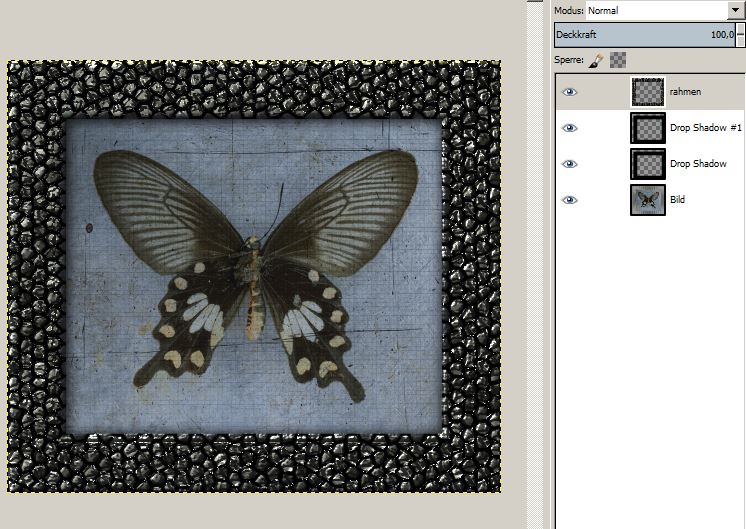This screenshot has height=529, width=746.
Task: Toggle visibility of Drop Shadow #1 layer
Action: 570,128
